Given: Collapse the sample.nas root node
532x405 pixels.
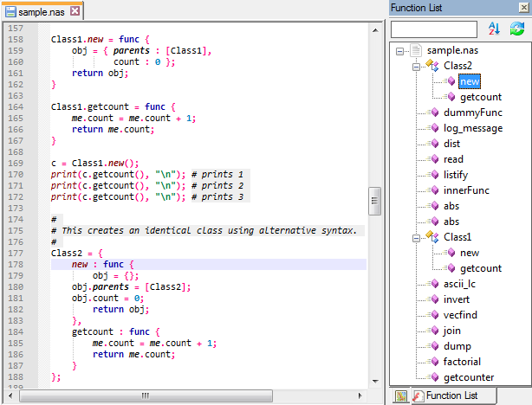Looking at the screenshot, I should [399, 52].
